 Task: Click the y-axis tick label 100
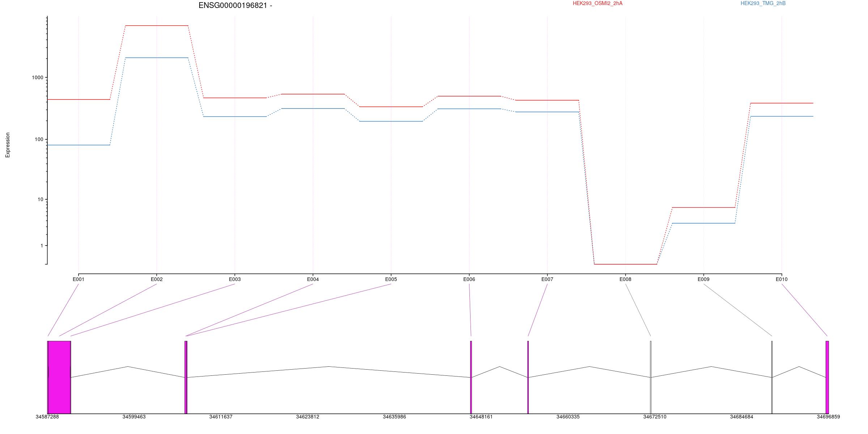pyautogui.click(x=39, y=140)
